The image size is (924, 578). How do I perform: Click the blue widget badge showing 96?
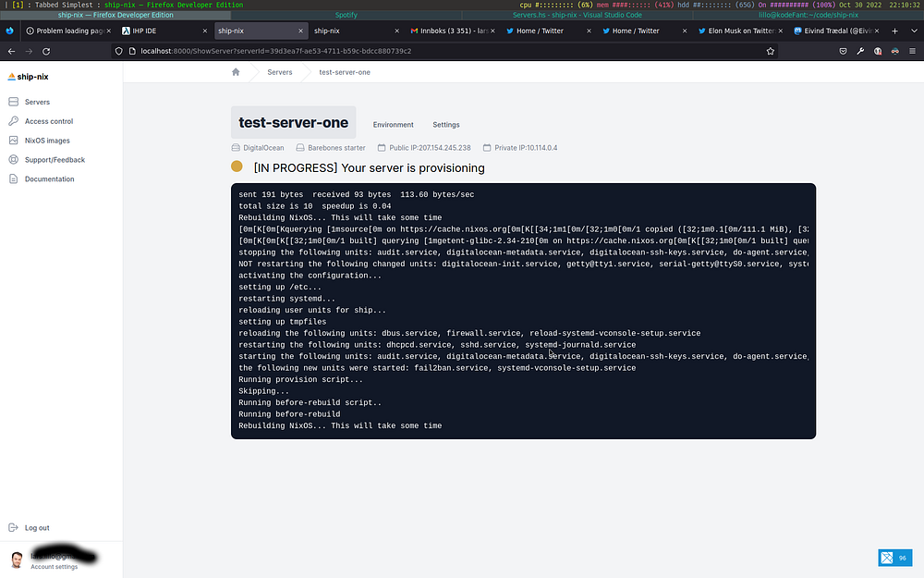(x=895, y=558)
